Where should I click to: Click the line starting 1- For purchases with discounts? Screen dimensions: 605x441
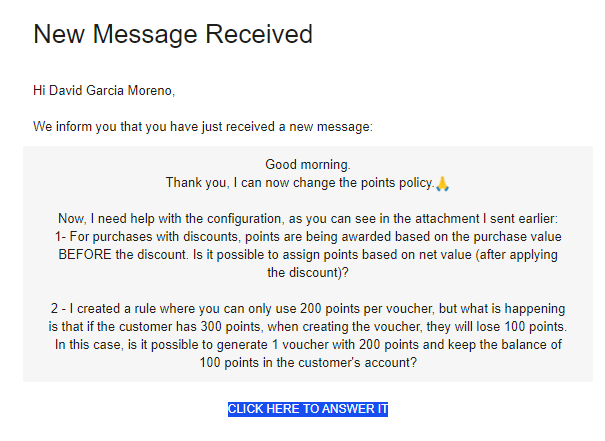tap(308, 237)
